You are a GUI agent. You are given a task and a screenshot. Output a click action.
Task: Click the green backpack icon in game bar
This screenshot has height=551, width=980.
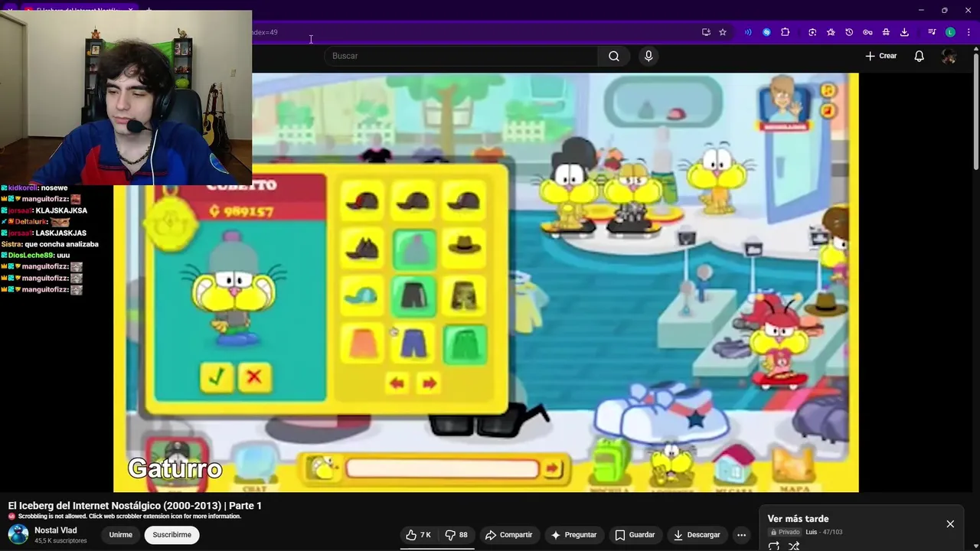coord(610,461)
